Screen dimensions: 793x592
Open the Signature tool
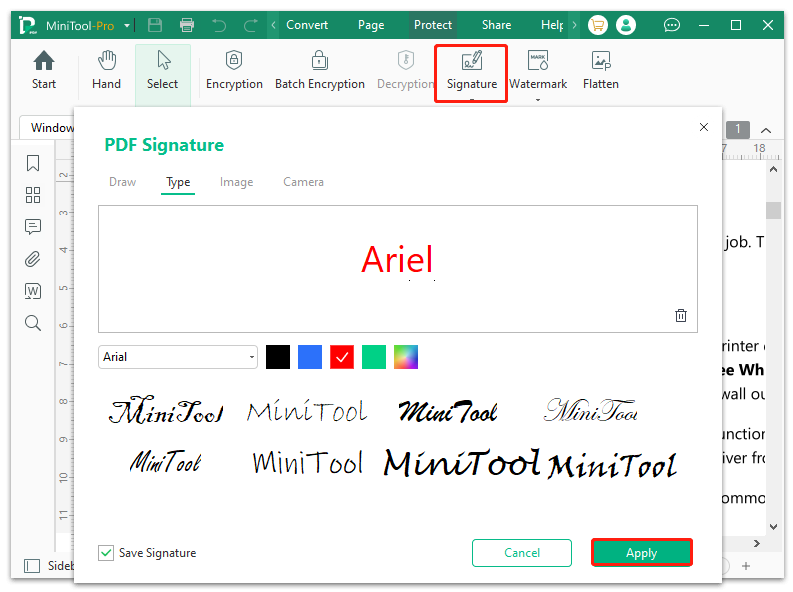[x=471, y=73]
